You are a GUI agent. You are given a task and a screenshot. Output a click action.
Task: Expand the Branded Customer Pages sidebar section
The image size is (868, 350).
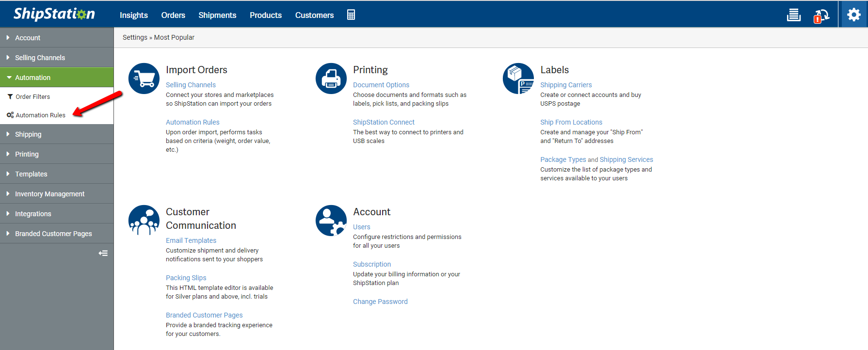click(57, 233)
